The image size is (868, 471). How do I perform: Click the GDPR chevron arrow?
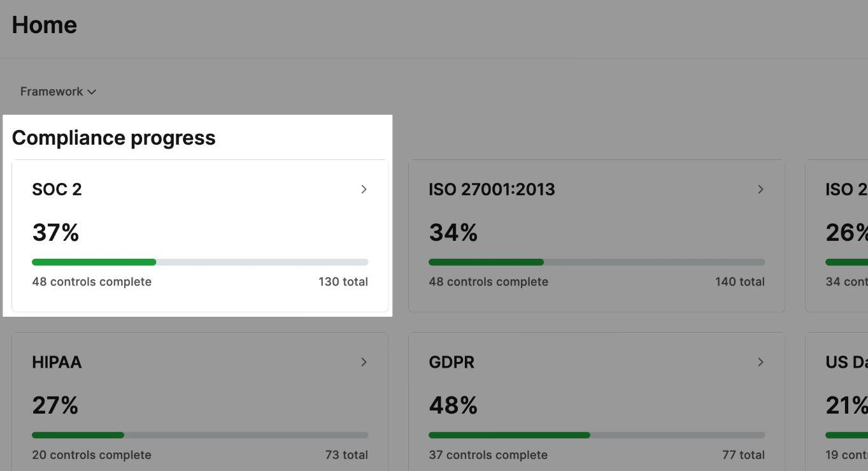point(760,362)
